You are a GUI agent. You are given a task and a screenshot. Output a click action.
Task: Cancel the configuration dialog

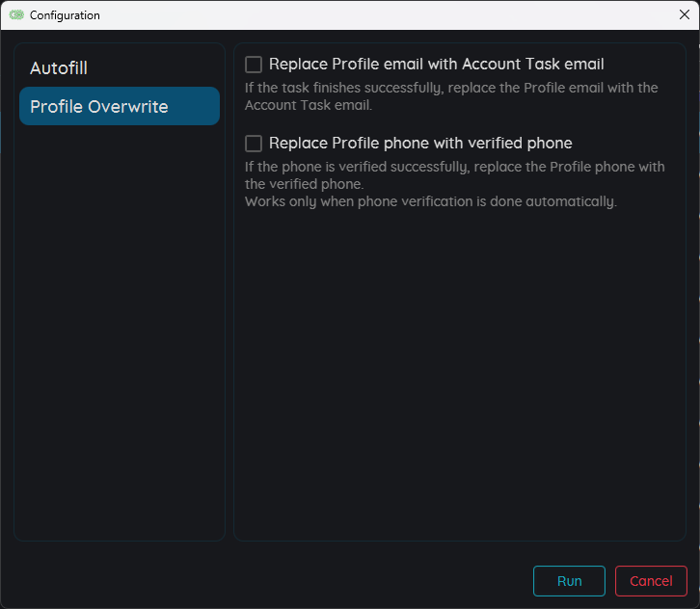pos(651,581)
